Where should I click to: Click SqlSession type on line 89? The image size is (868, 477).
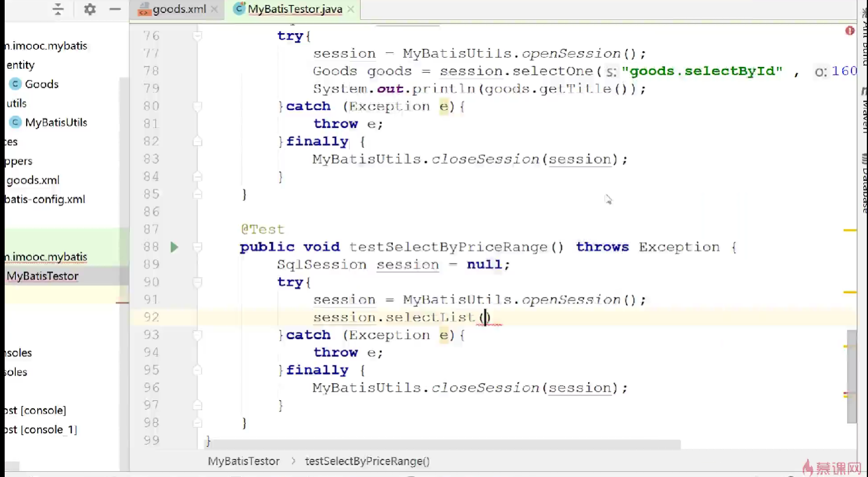click(x=322, y=264)
